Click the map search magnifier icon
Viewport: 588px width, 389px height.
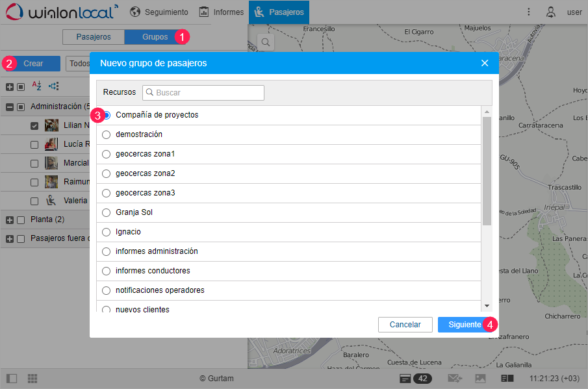pyautogui.click(x=266, y=42)
